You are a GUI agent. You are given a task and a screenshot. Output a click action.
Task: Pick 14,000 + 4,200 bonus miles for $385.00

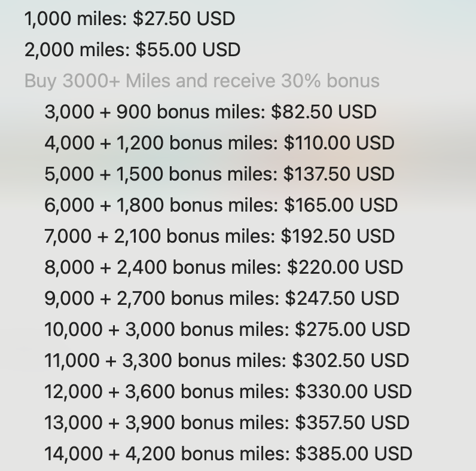(228, 454)
